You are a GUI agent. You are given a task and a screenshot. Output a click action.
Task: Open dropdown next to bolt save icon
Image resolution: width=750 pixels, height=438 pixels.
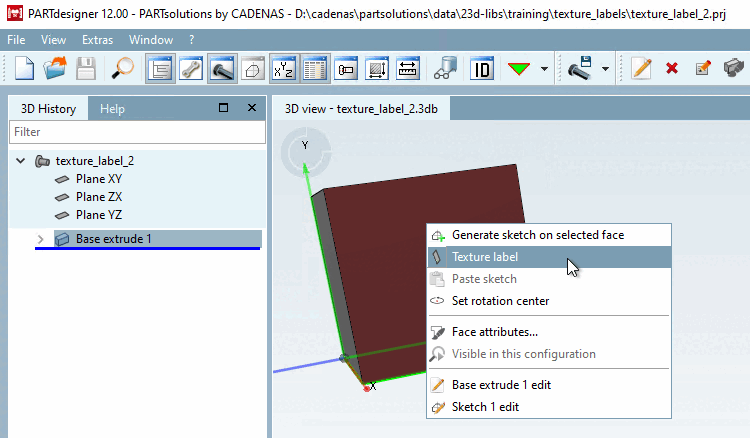point(605,69)
